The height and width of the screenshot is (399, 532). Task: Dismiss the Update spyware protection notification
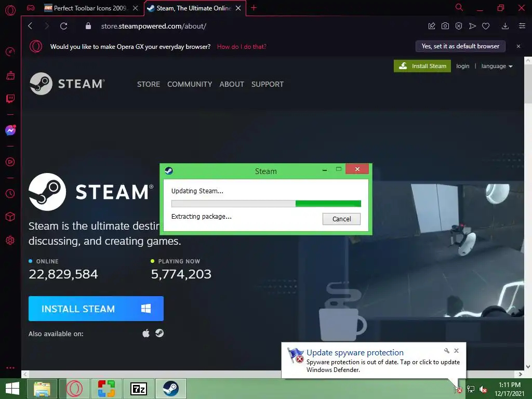(x=456, y=351)
